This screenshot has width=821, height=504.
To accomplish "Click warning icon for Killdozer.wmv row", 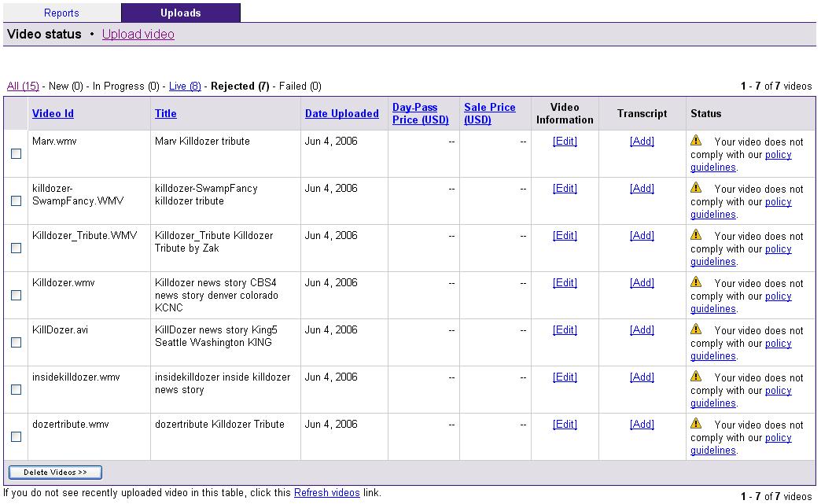I will click(x=696, y=282).
